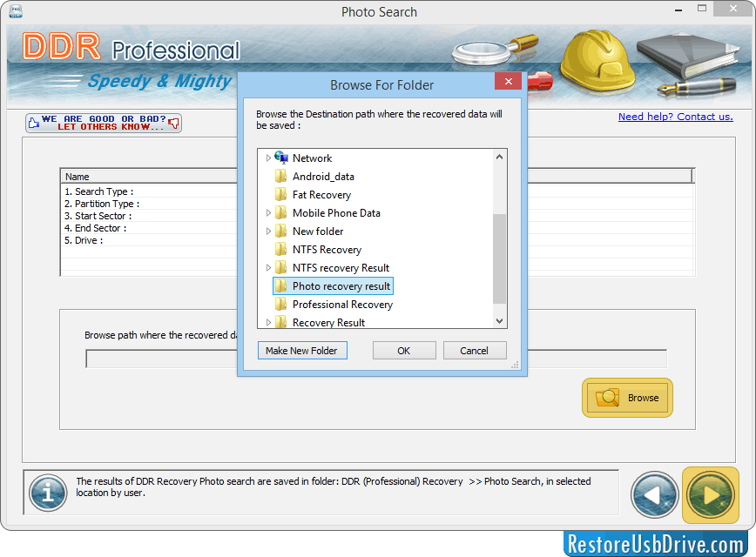Confirm folder selection with OK
Viewport: 756px width, 557px height.
pyautogui.click(x=404, y=350)
